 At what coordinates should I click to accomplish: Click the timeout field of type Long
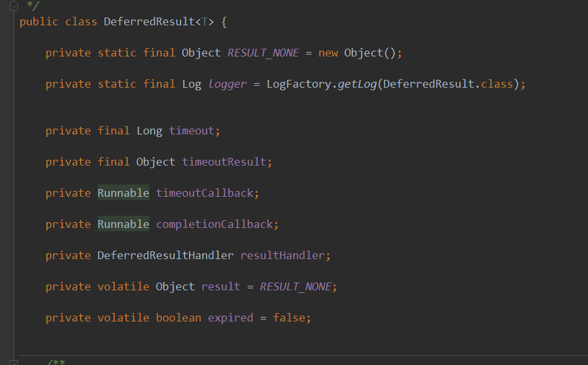tap(191, 131)
